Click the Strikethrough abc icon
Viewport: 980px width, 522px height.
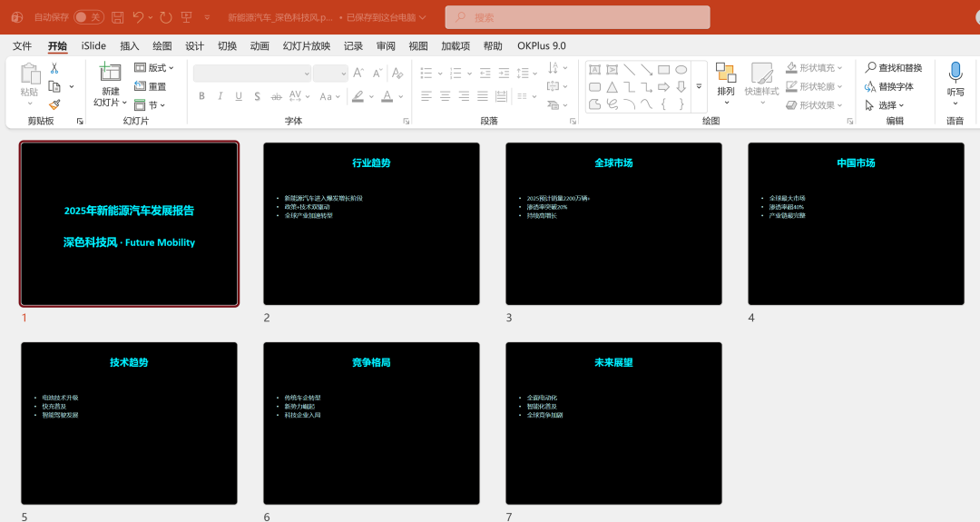click(276, 96)
